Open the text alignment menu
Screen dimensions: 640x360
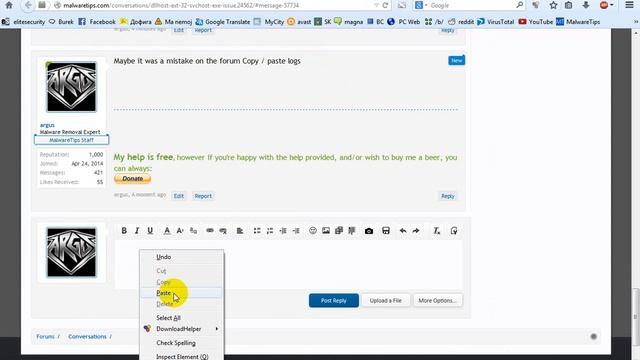(x=240, y=231)
